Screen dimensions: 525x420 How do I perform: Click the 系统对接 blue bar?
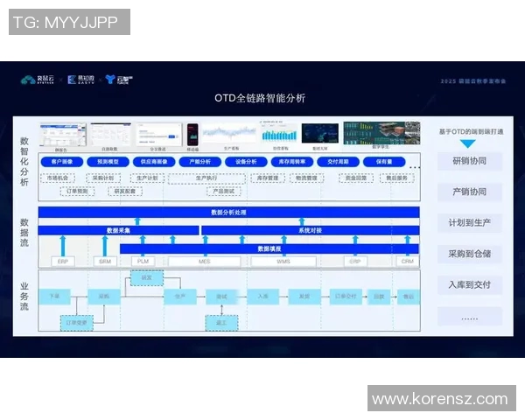coord(311,230)
